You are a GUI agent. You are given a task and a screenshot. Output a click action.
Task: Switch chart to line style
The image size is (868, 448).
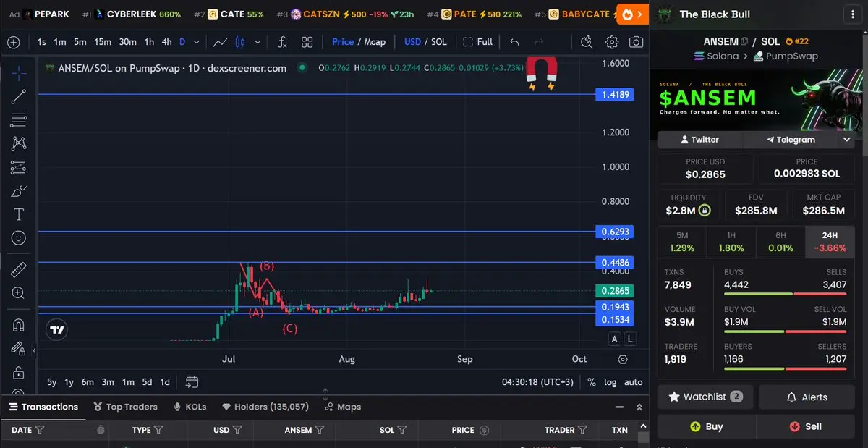pos(221,42)
